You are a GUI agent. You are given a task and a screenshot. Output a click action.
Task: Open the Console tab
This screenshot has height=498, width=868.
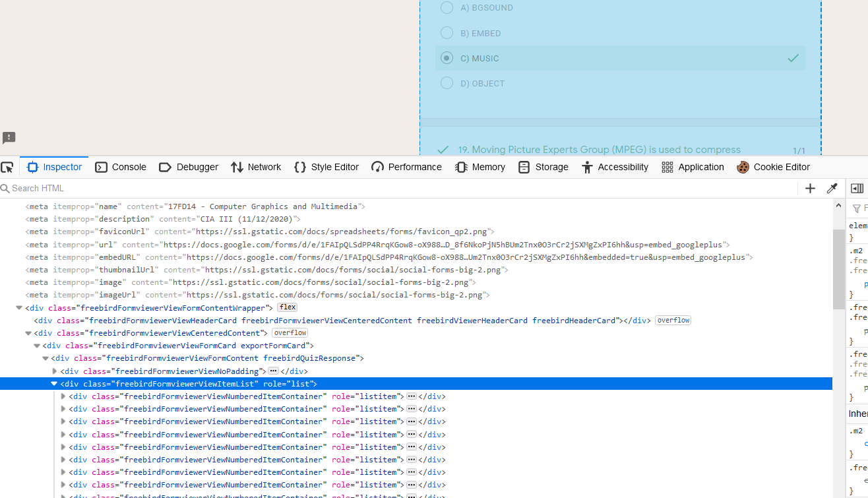(x=121, y=167)
